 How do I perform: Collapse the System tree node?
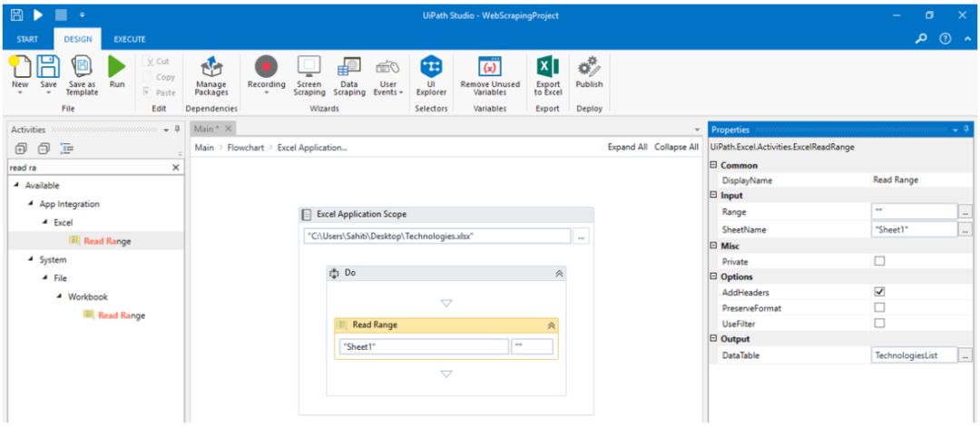tap(30, 260)
